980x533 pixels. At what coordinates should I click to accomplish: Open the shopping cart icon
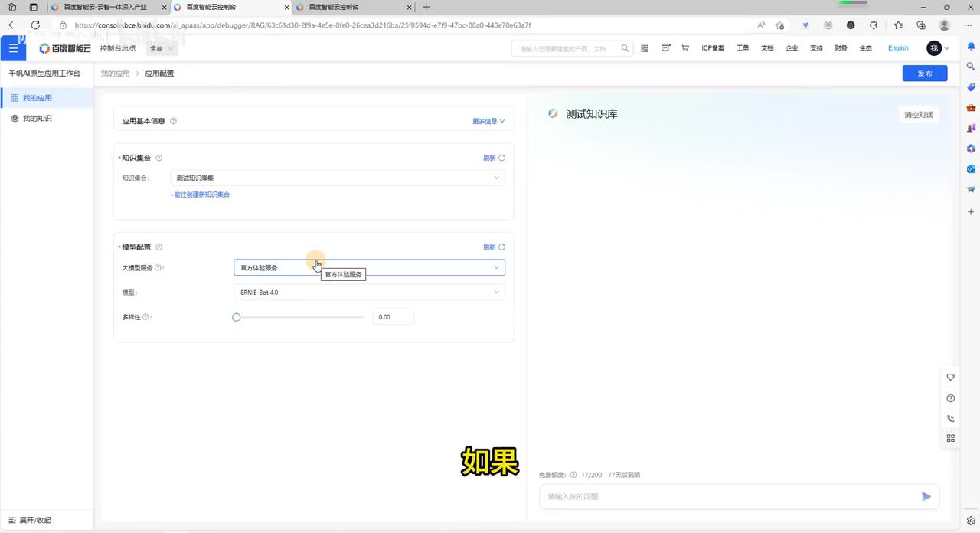684,48
